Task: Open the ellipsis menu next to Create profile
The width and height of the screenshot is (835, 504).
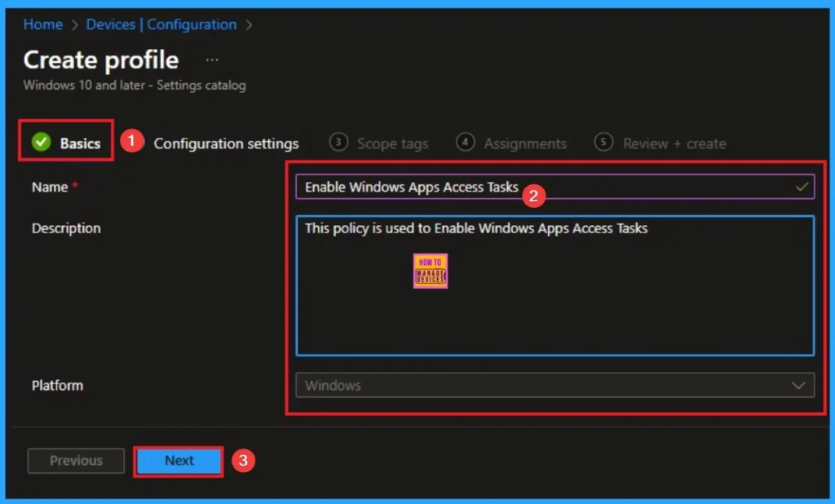Action: coord(212,60)
